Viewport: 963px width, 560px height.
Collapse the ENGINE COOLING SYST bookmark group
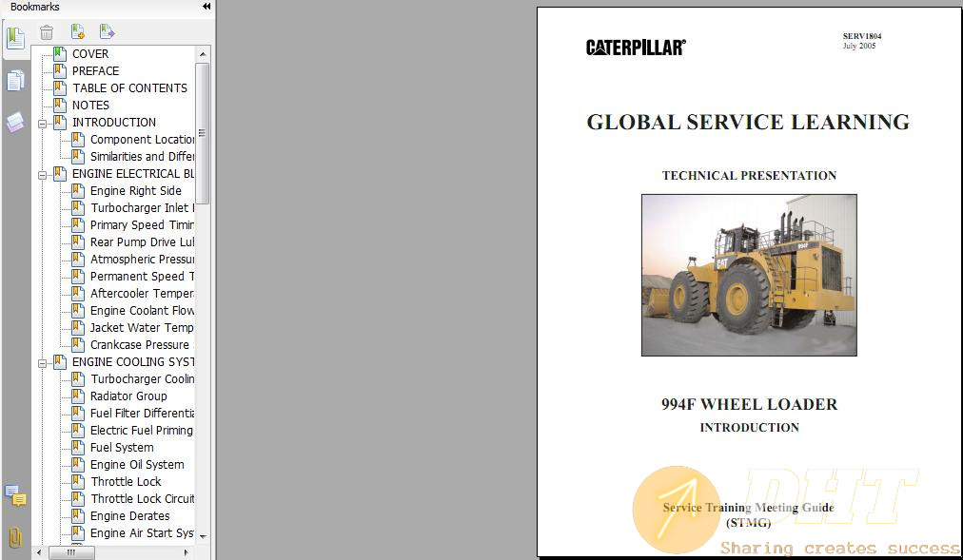coord(42,363)
